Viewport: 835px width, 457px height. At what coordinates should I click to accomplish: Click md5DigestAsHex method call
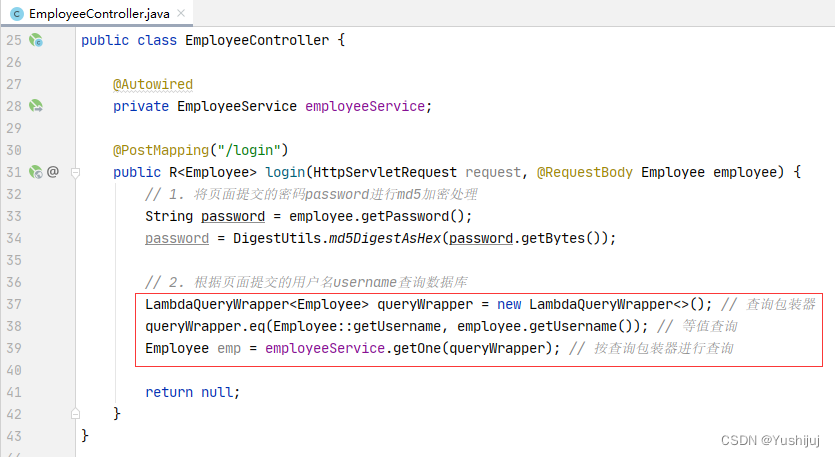(385, 238)
